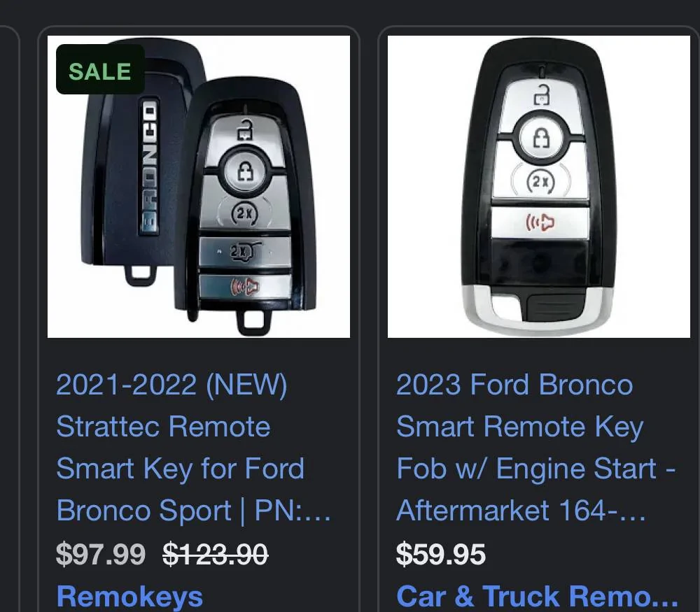Click lock icon on the $59.95 fob
Viewport: 700px width, 612px height.
click(542, 138)
